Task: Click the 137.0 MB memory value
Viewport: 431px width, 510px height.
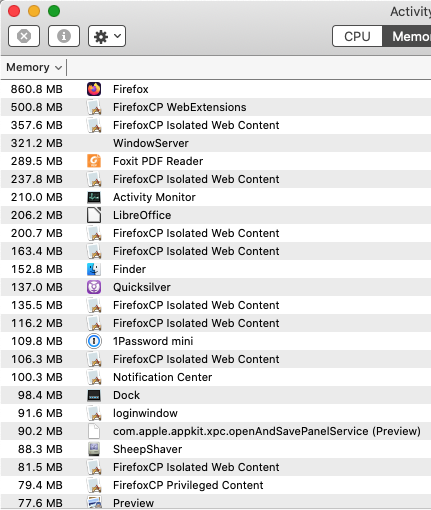Action: [37, 287]
